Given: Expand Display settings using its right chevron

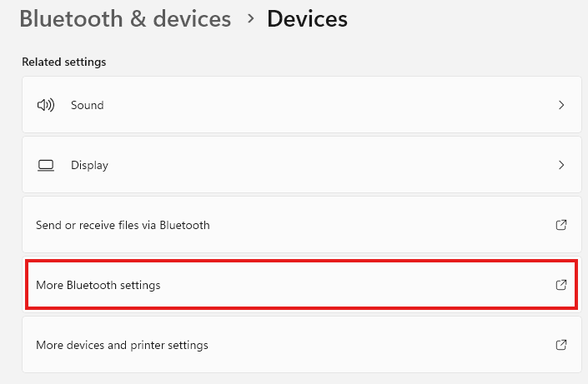Looking at the screenshot, I should [561, 166].
